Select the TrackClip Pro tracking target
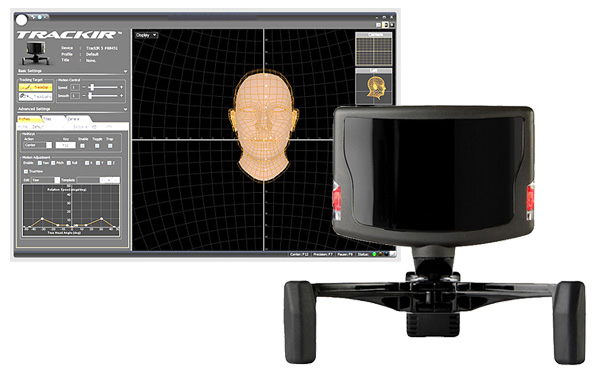Screen dimensions: 600x375 pyautogui.click(x=36, y=96)
